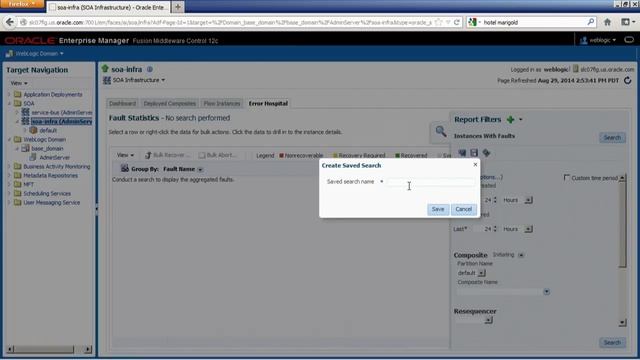Expand the MFT tree node
Screen dimensions: 640x360
click(x=9, y=184)
